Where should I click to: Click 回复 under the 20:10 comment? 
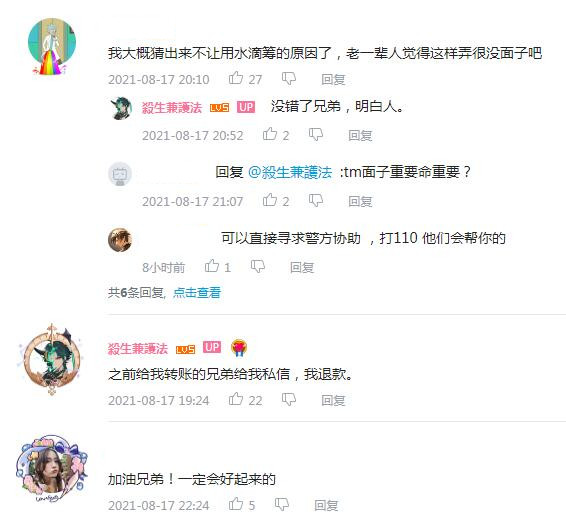[x=333, y=79]
